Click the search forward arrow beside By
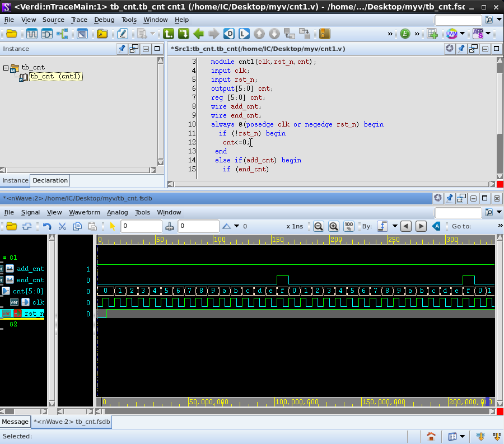 (x=421, y=226)
